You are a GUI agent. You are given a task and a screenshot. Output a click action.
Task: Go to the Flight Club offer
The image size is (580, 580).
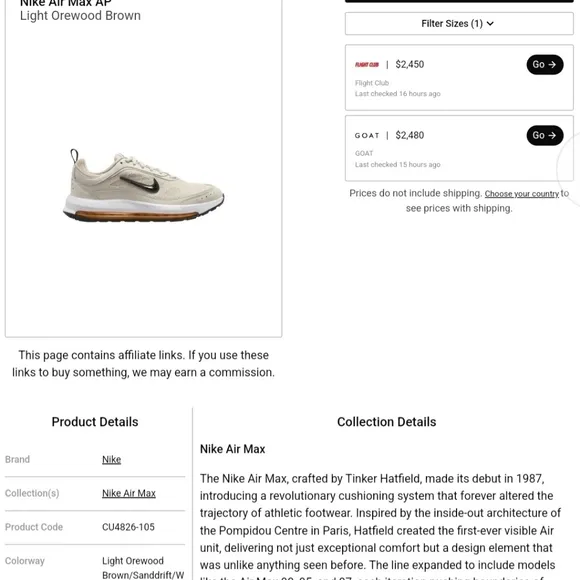(x=545, y=65)
